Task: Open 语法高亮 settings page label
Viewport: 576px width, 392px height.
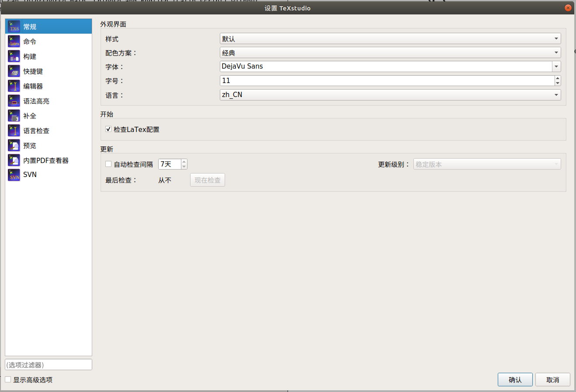Action: [36, 101]
